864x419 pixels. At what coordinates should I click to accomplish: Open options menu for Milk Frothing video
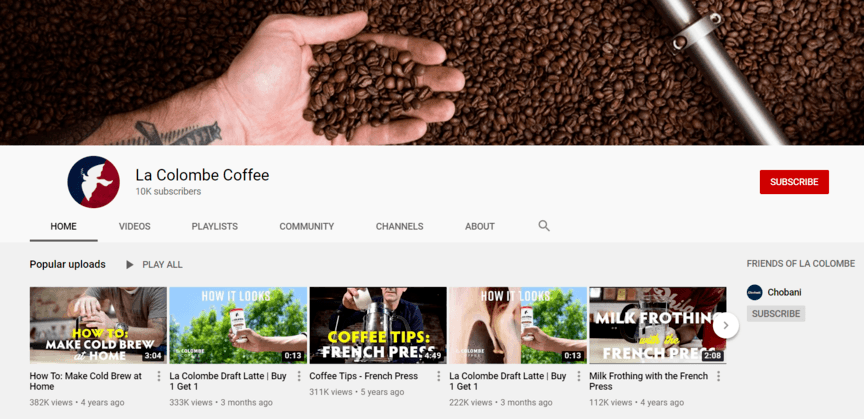(x=718, y=377)
